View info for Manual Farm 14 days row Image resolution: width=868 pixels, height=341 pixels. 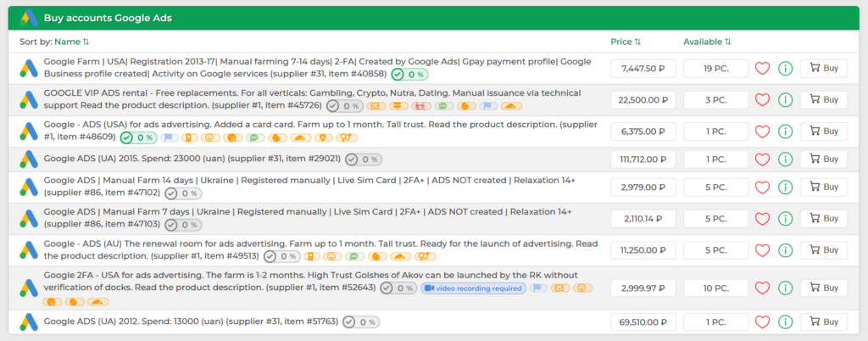(785, 187)
